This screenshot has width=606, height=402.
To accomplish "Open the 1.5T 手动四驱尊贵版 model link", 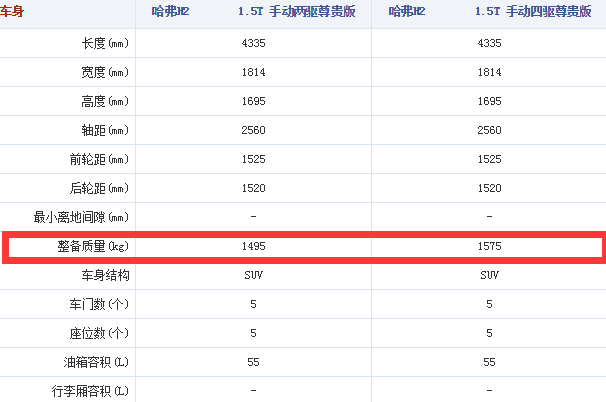I will tap(533, 11).
